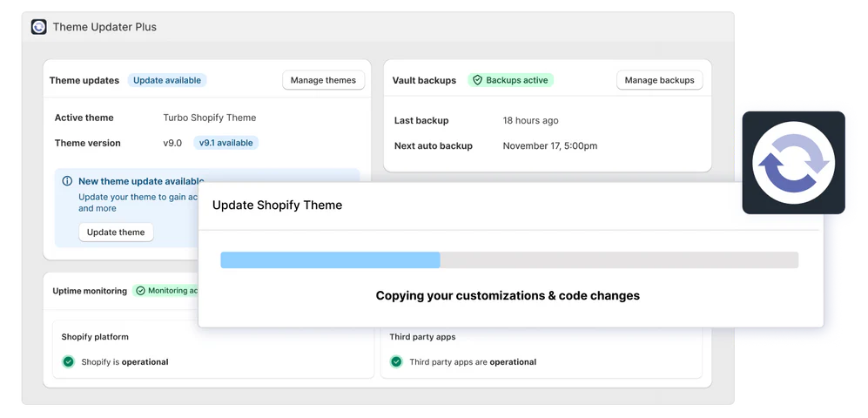This screenshot has width=868, height=418.
Task: Select the Turbo Shopify Theme name
Action: (209, 118)
